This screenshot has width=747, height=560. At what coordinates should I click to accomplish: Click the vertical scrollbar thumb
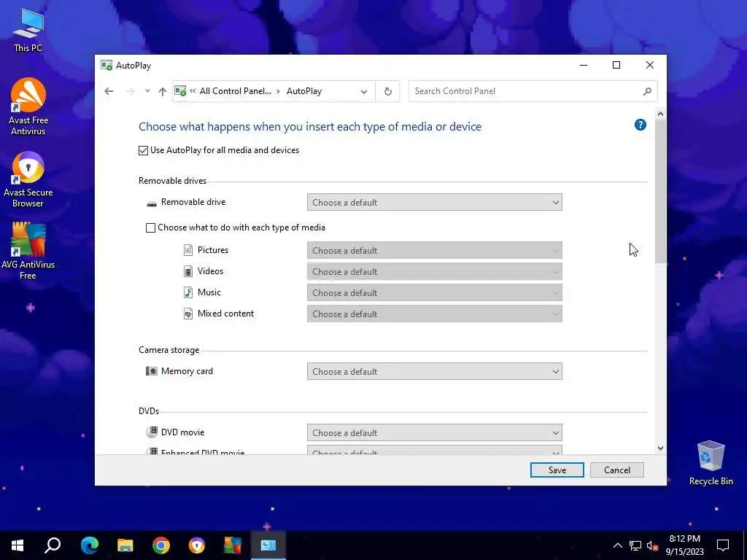click(660, 190)
